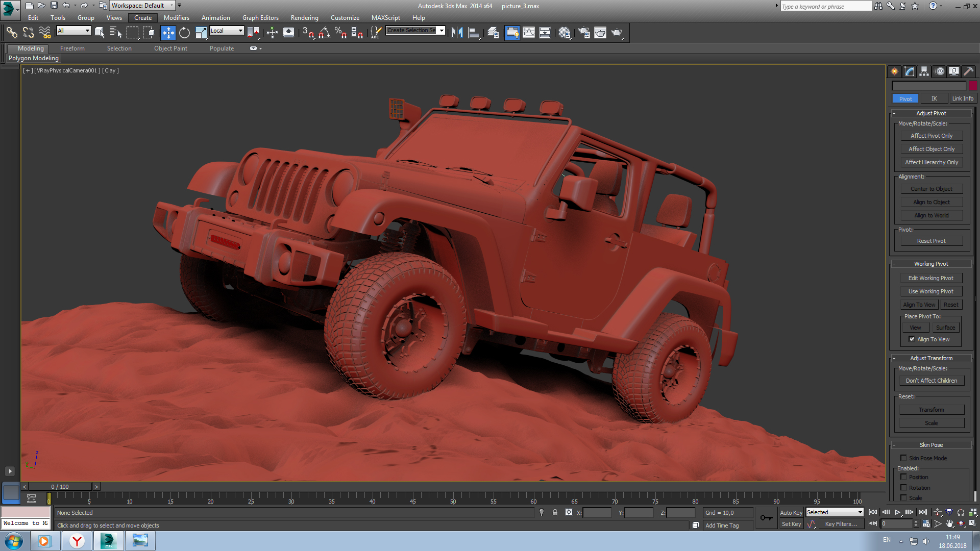
Task: Click the Bind to Space Warp icon
Action: (45, 33)
